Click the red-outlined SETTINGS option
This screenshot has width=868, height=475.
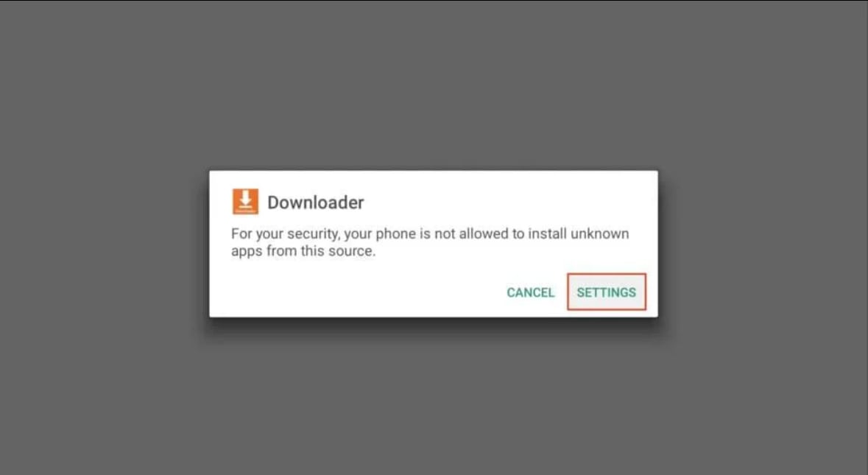606,292
